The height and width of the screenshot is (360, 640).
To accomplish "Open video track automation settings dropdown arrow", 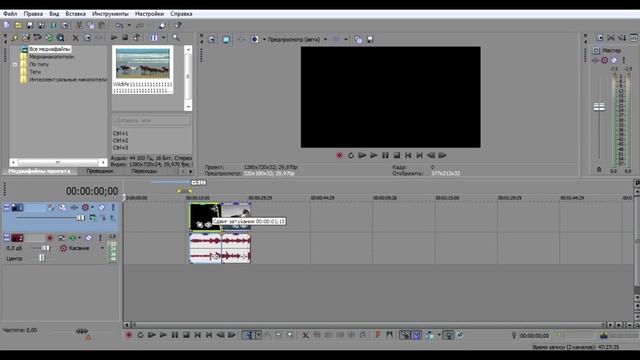I will click(x=92, y=207).
